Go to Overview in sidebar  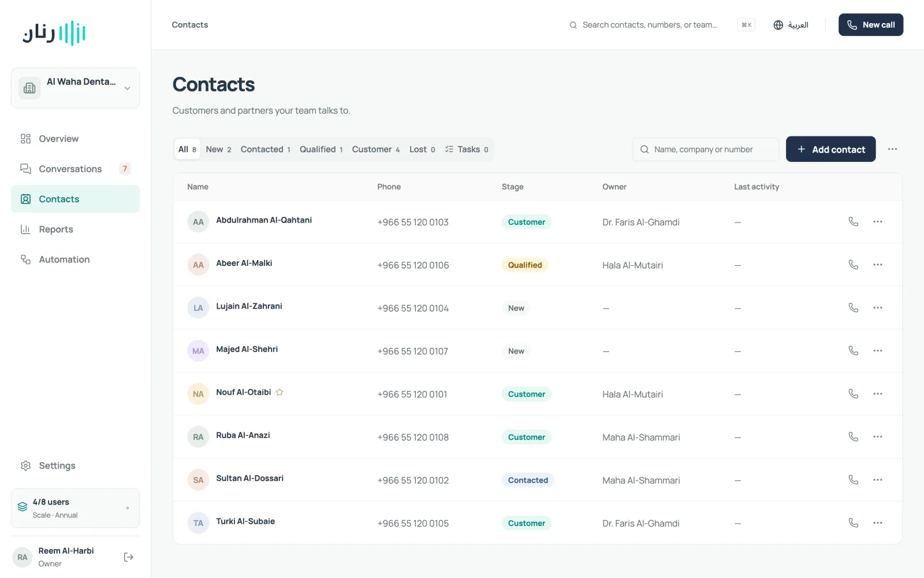tap(75, 139)
